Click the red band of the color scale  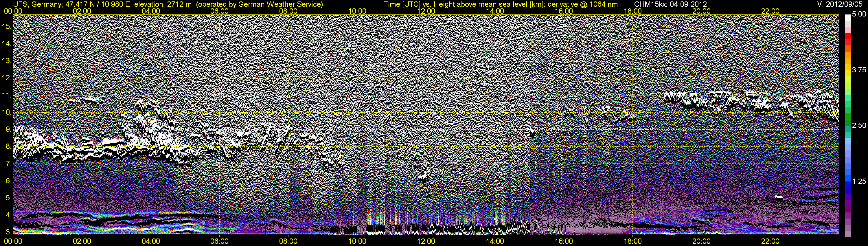[x=847, y=36]
